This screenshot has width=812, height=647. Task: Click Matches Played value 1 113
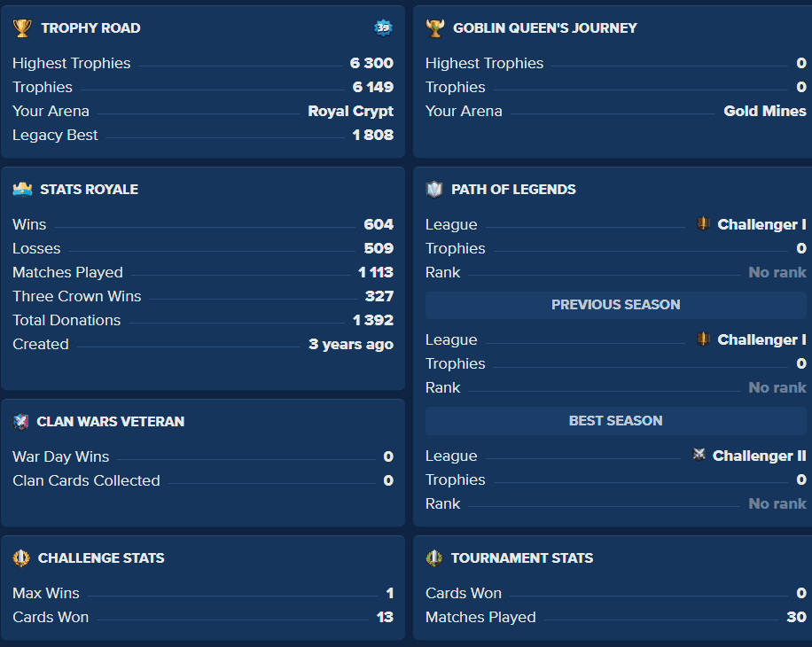(376, 272)
